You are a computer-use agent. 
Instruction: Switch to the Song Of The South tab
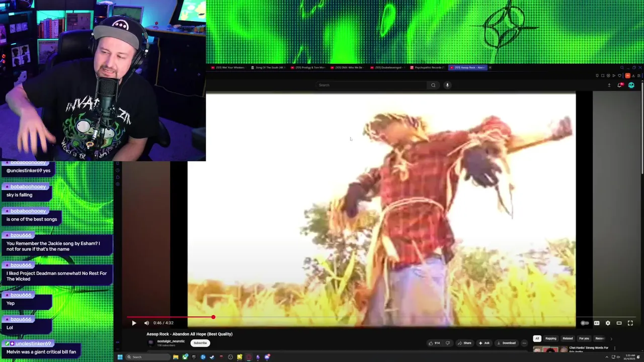[269, 67]
